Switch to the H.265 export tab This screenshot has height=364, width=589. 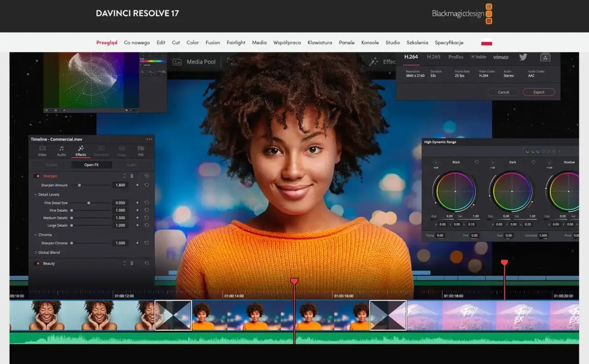click(433, 57)
